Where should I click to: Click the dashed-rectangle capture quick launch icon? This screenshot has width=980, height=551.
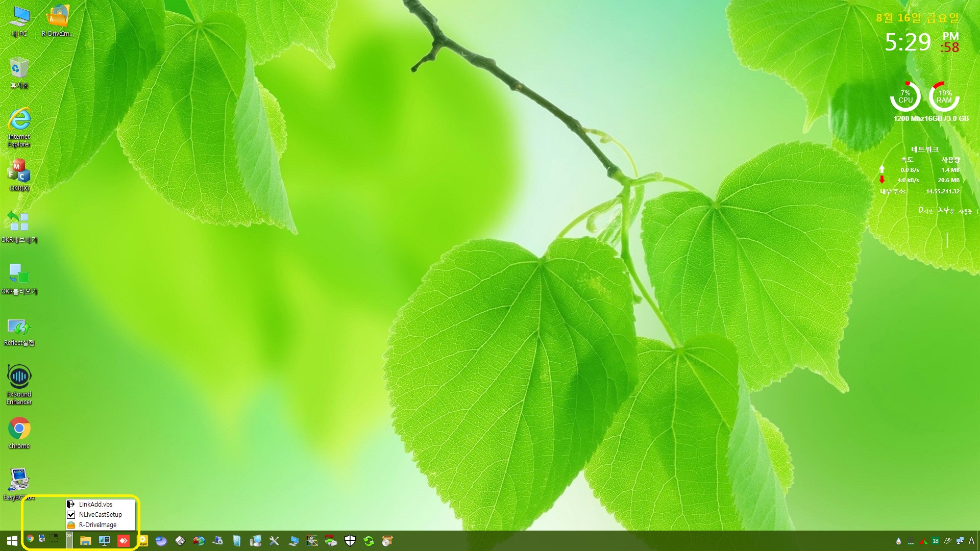click(x=54, y=538)
